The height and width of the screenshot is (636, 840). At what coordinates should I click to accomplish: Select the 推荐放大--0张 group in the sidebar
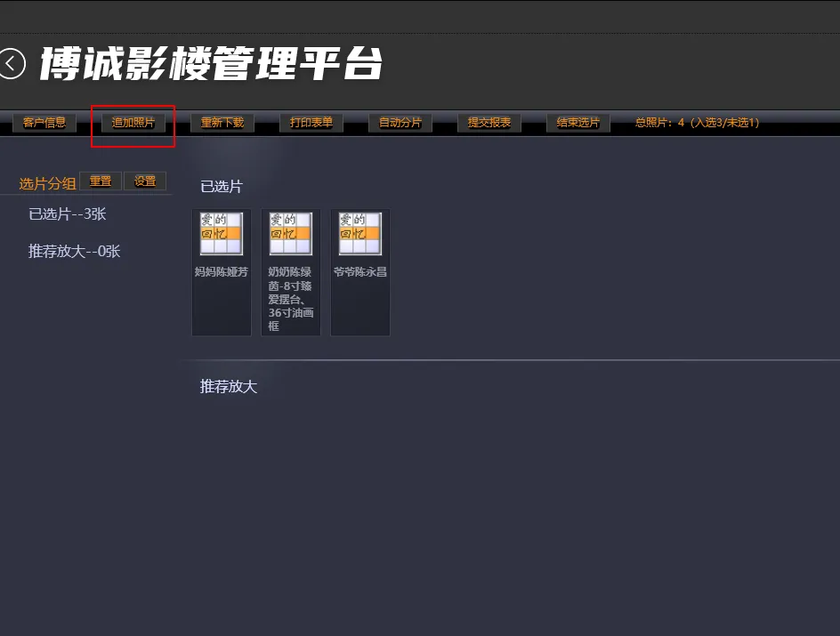(x=75, y=252)
